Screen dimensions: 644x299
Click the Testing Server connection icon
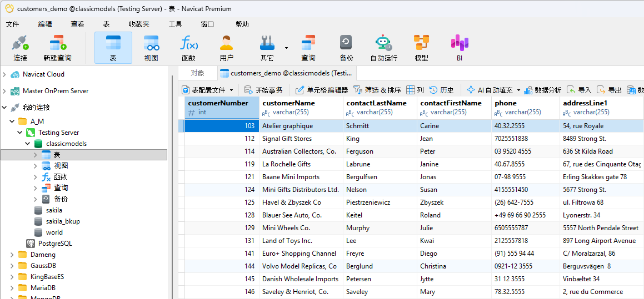tap(31, 133)
